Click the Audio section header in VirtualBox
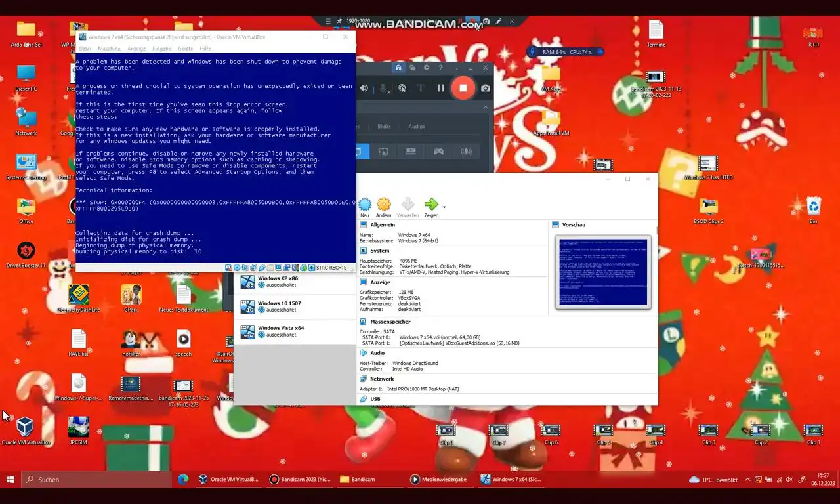840x504 pixels. 377,353
